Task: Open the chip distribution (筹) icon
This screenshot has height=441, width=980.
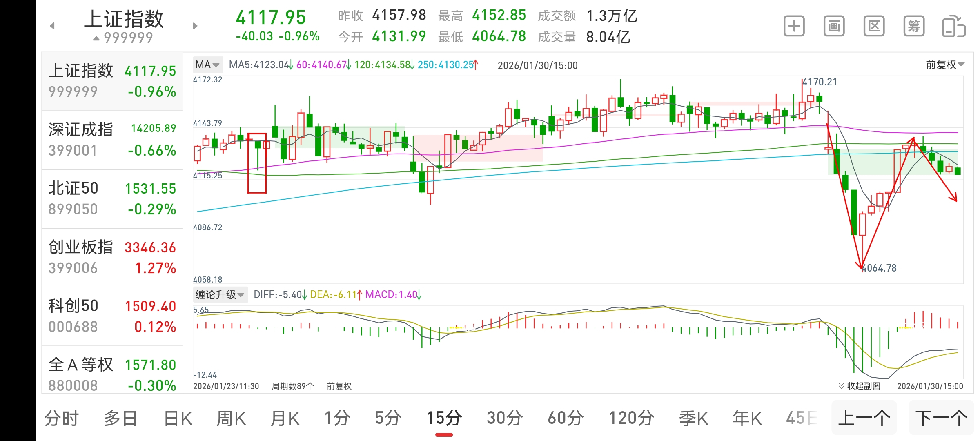Action: (x=914, y=27)
